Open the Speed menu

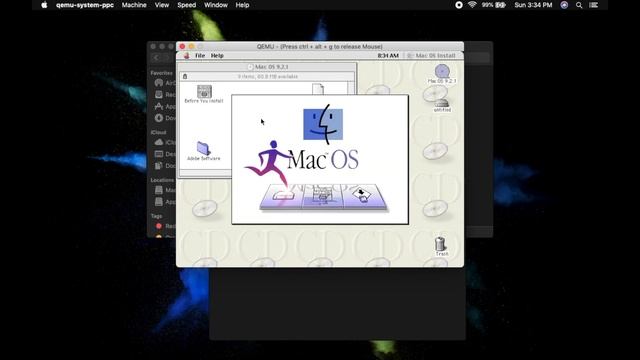click(x=187, y=5)
